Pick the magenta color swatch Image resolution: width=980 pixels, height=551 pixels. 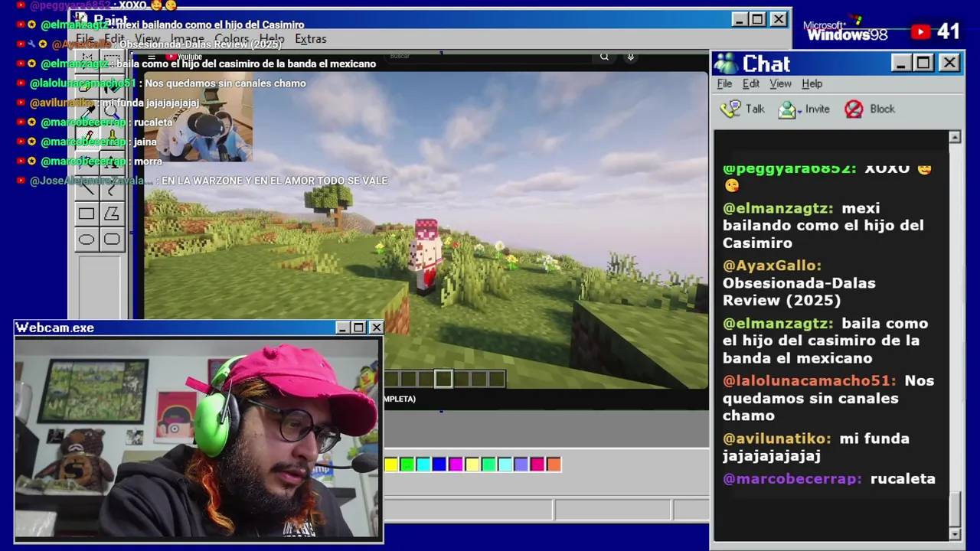click(x=456, y=464)
